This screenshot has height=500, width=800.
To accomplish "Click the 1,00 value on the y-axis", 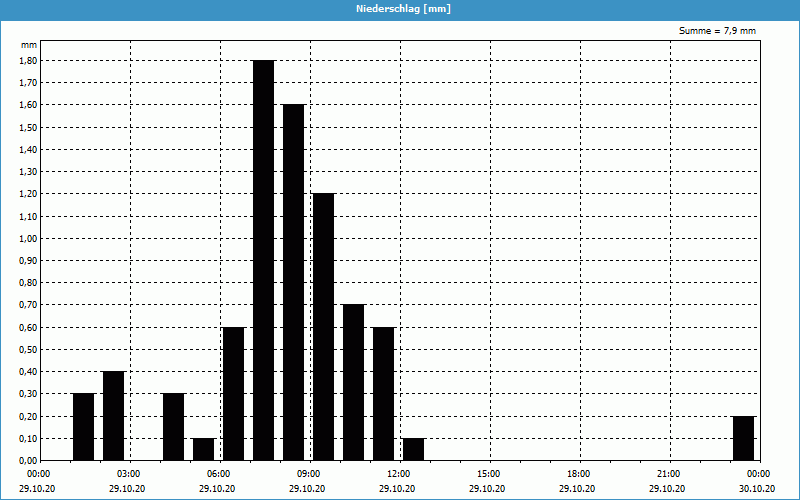I will pos(27,238).
